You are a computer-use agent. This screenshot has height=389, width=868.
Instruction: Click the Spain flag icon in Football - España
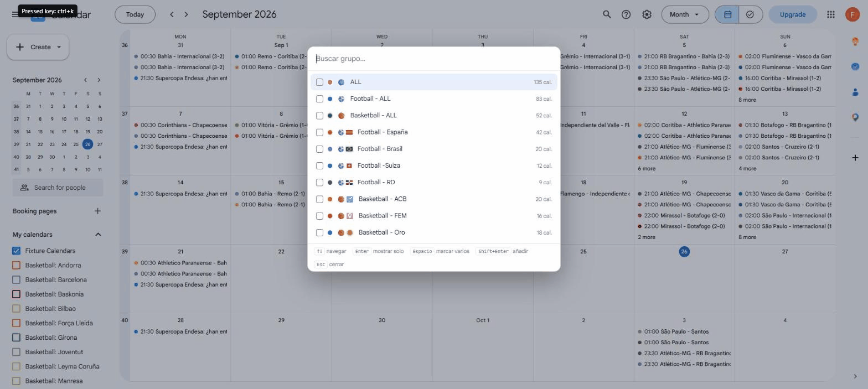click(x=349, y=132)
